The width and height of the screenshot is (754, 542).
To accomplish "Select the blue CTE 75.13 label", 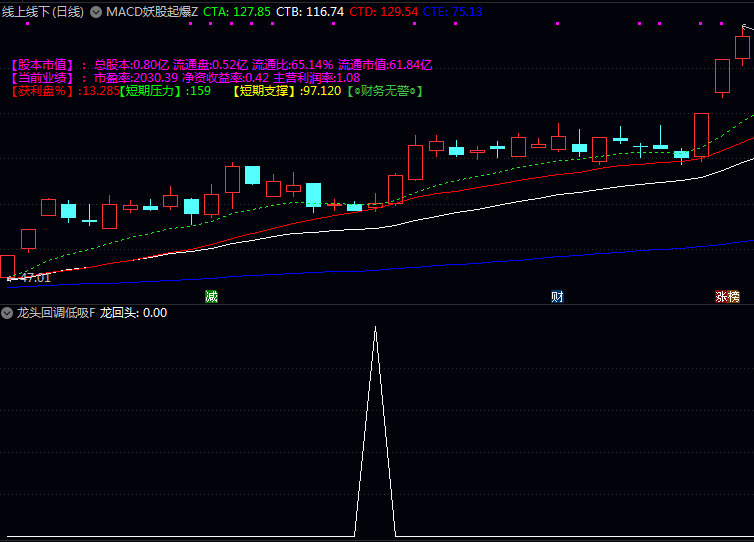I will pos(452,12).
